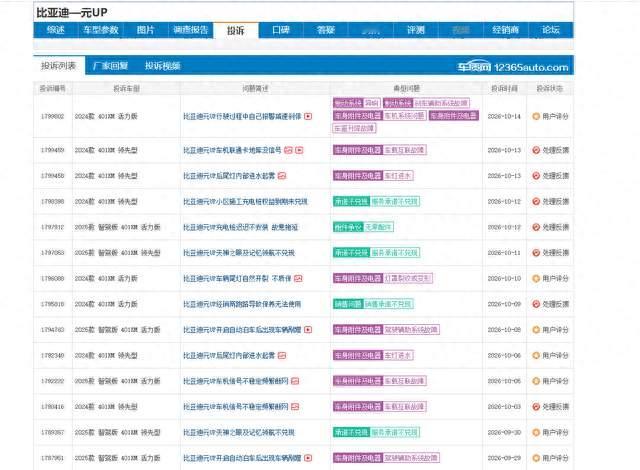Open video icon beside 车机联通卡地库没信号 complaint
The width and height of the screenshot is (640, 470).
pyautogui.click(x=299, y=150)
